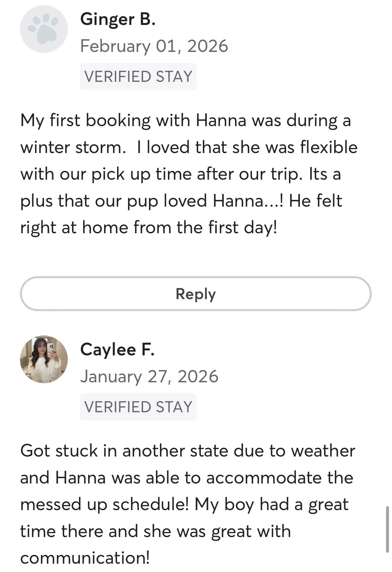This screenshot has height=572, width=392.
Task: Click the phrase 'winter storm' in the review
Action: 71,147
